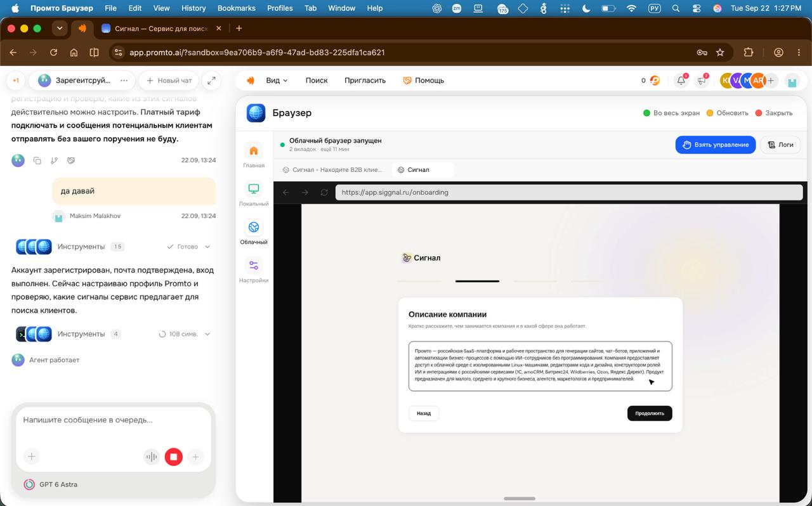Switch to the 'Сигнал - Находите B2B клие...' tab

(332, 170)
